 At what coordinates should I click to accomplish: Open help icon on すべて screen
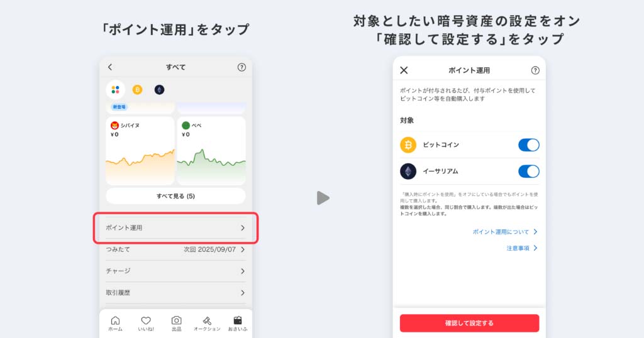241,67
